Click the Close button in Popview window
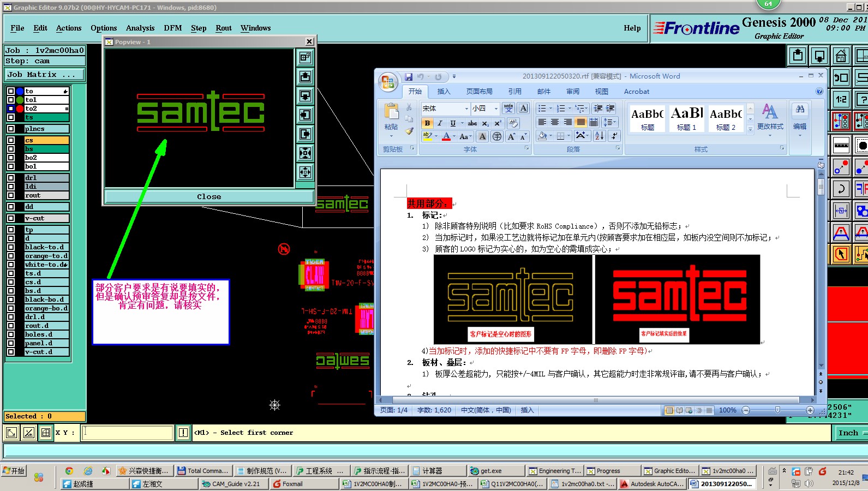This screenshot has width=868, height=491. coord(209,196)
